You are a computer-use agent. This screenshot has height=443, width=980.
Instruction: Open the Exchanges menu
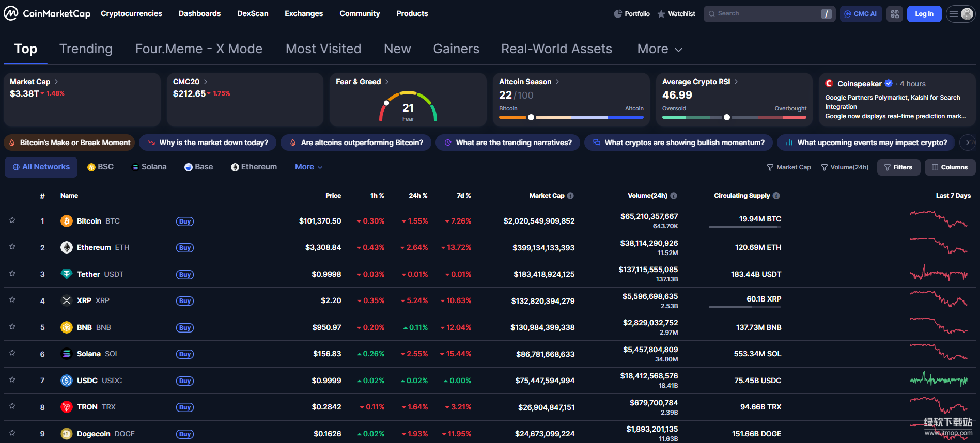304,13
